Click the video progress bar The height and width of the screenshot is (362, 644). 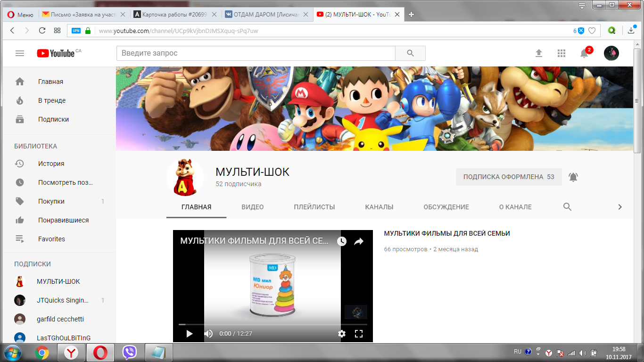pyautogui.click(x=273, y=324)
